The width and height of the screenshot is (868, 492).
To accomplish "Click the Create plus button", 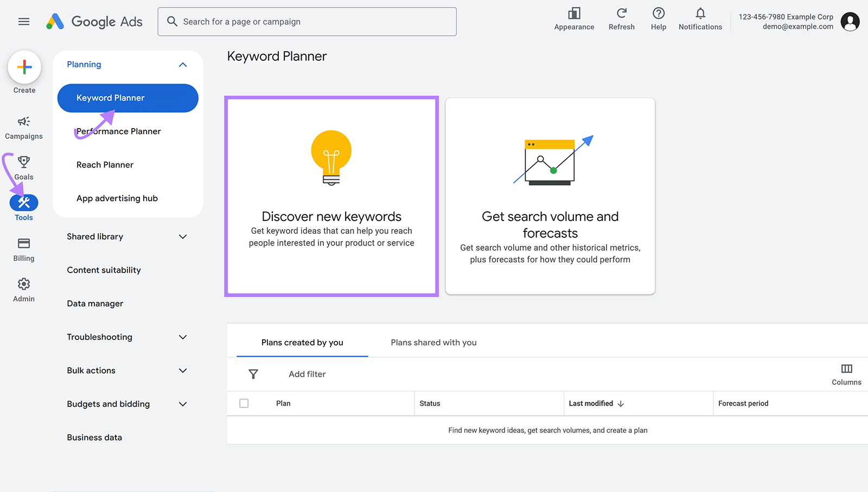I will [24, 67].
